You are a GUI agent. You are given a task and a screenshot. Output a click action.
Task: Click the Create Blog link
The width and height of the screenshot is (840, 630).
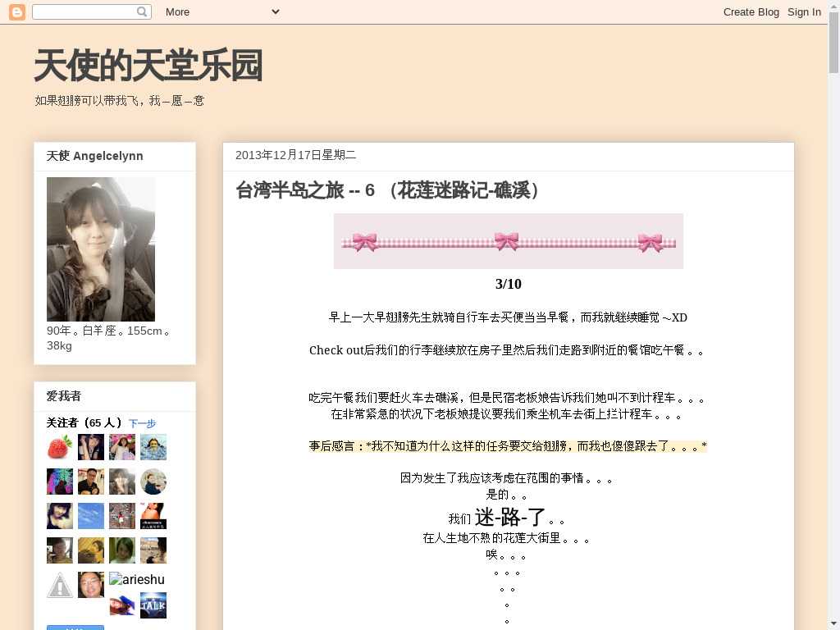click(x=751, y=11)
